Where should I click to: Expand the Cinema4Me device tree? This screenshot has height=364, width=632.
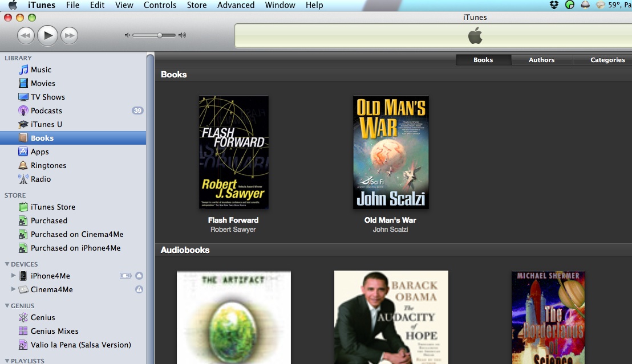point(13,289)
